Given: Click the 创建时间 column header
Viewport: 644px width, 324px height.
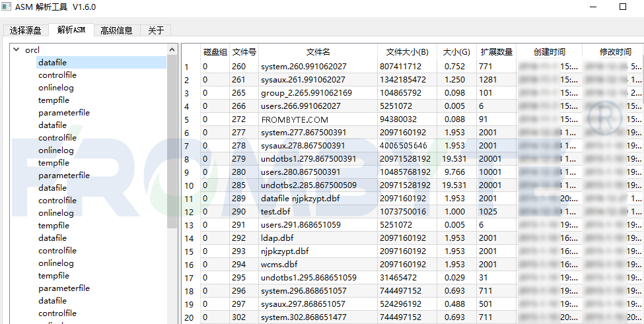Looking at the screenshot, I should click(549, 52).
